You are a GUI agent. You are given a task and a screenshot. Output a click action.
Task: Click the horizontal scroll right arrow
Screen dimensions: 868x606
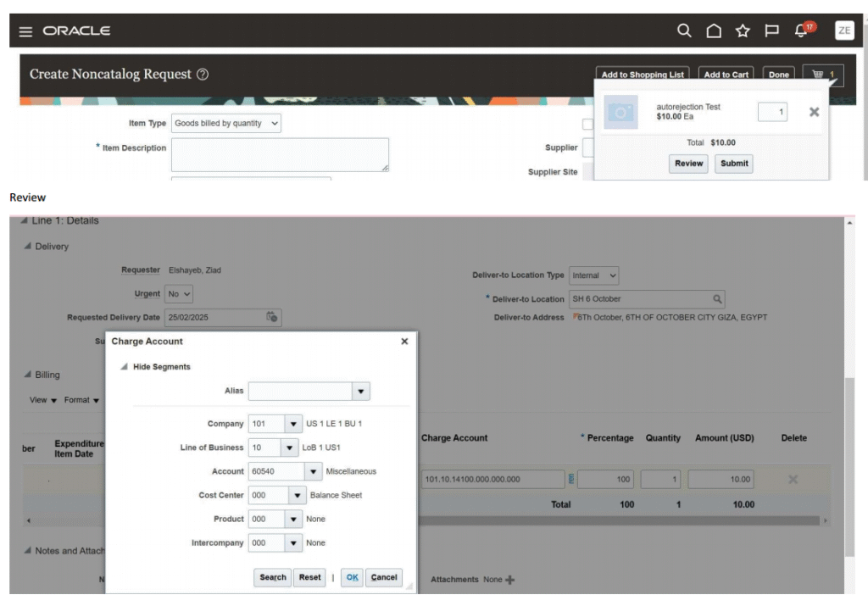pyautogui.click(x=825, y=520)
